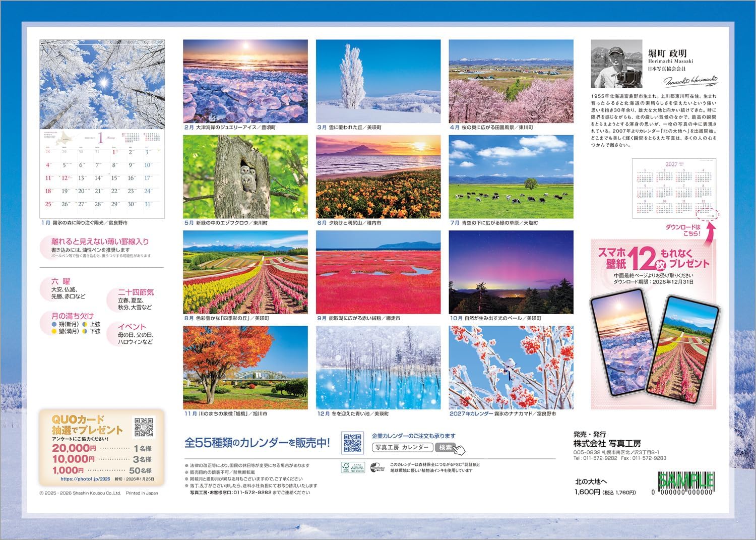Select the December blue pond photo
This screenshot has height=540, width=756.
pos(379,367)
